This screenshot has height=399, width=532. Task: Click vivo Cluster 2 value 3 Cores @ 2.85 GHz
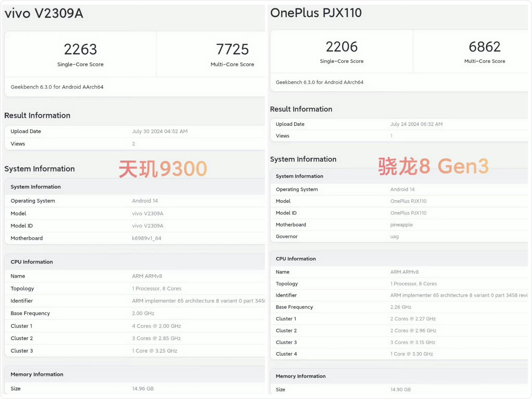point(156,338)
